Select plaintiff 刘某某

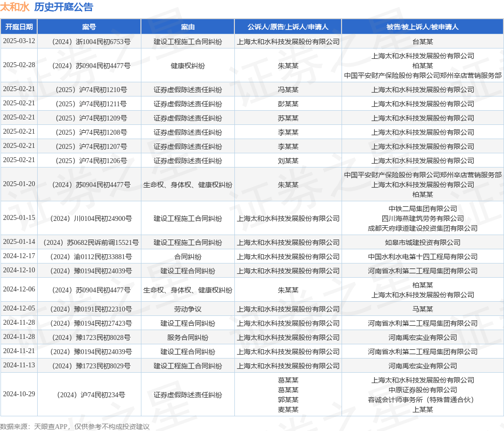click(x=288, y=161)
